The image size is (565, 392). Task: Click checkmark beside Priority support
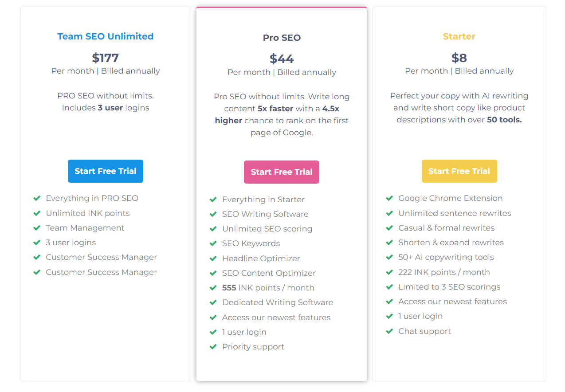[x=213, y=347]
